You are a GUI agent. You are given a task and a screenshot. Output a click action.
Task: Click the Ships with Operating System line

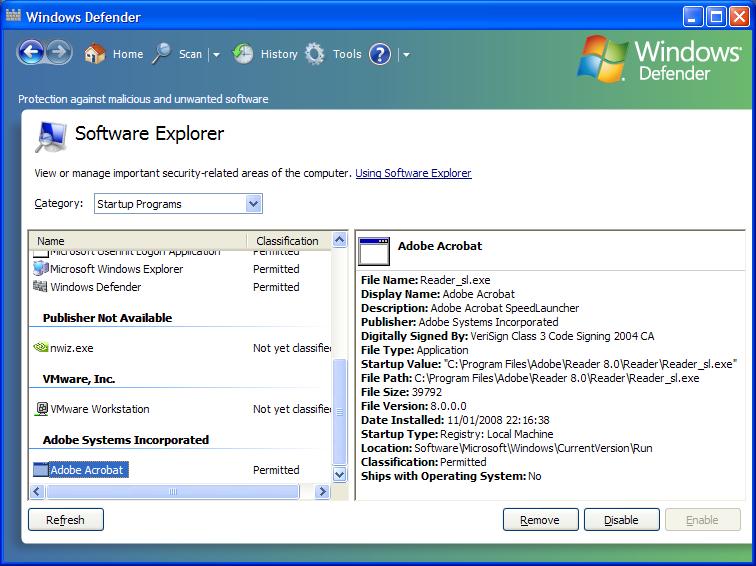(x=451, y=476)
